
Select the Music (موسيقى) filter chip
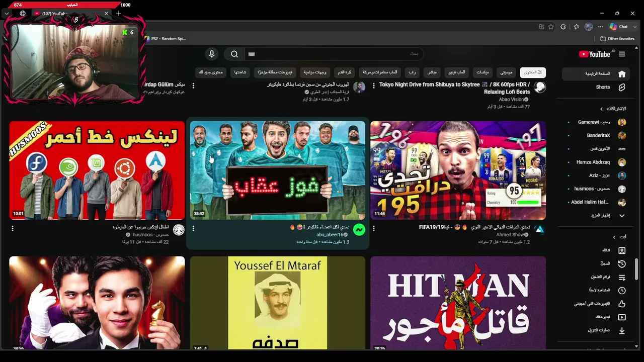tap(507, 72)
